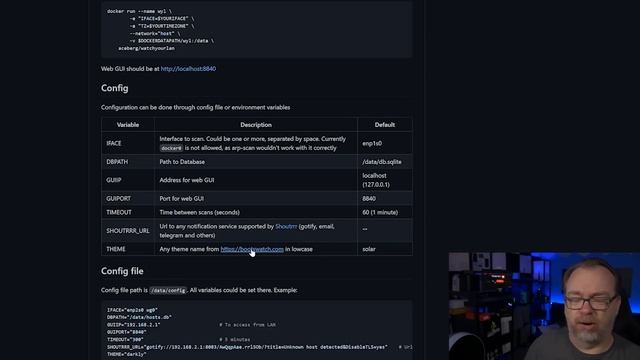The image size is (640, 360).
Task: Select the THEME variable cell
Action: [x=128, y=249]
